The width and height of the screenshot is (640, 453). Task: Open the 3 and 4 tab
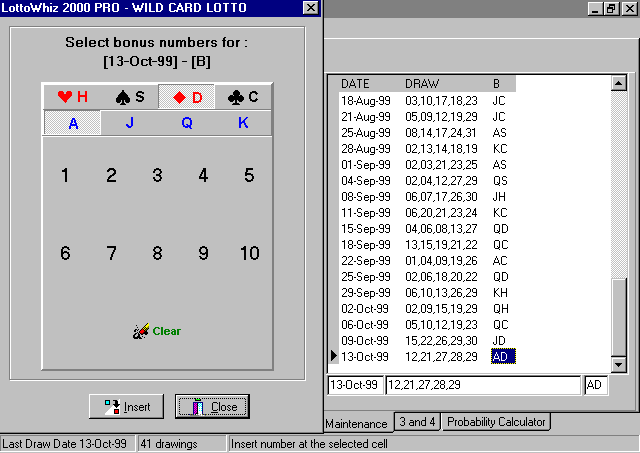(x=417, y=422)
